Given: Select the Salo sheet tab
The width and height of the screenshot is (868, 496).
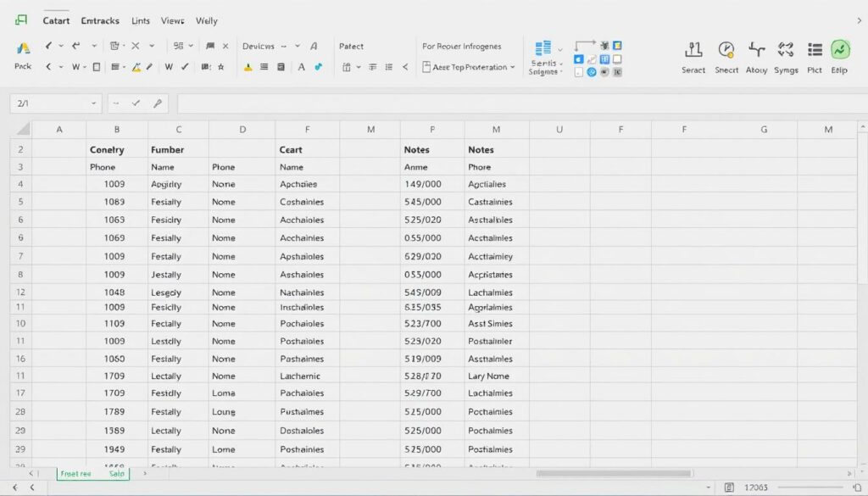Looking at the screenshot, I should coord(116,474).
